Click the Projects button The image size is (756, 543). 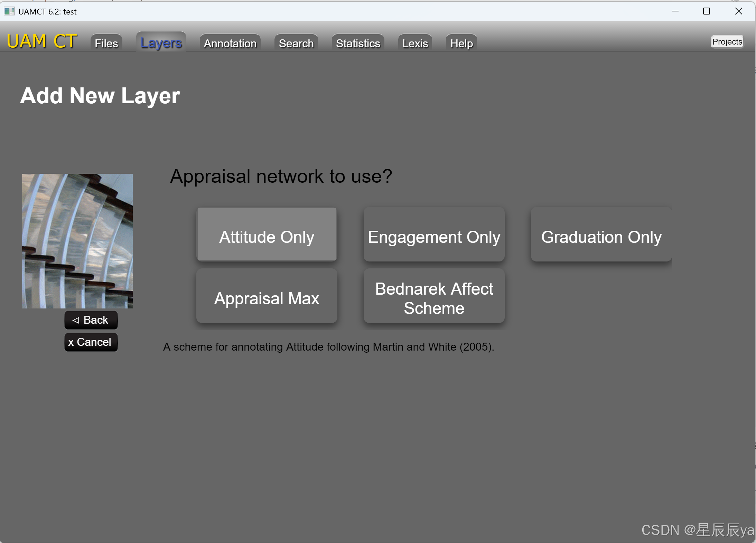(727, 42)
